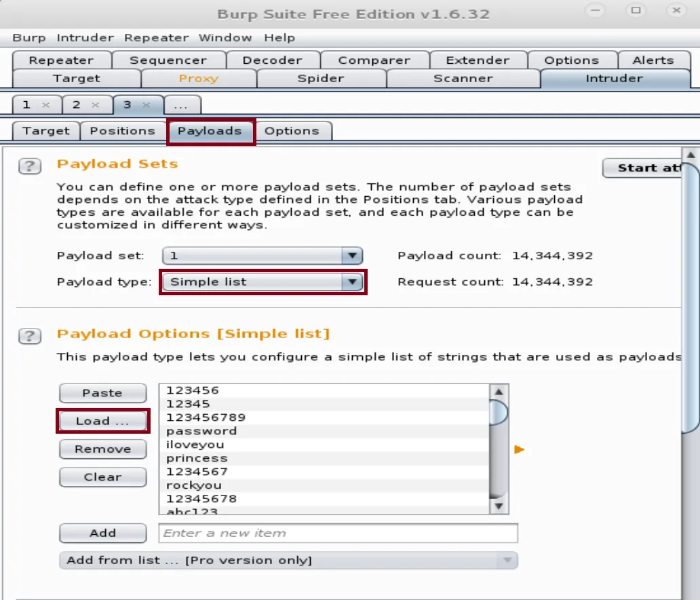Select payload entry 123456

[x=324, y=390]
